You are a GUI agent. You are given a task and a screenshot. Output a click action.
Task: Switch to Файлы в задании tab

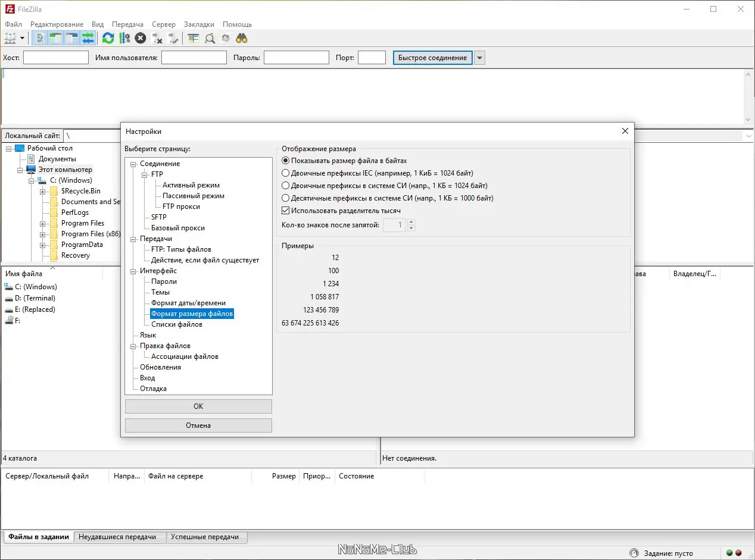click(38, 537)
